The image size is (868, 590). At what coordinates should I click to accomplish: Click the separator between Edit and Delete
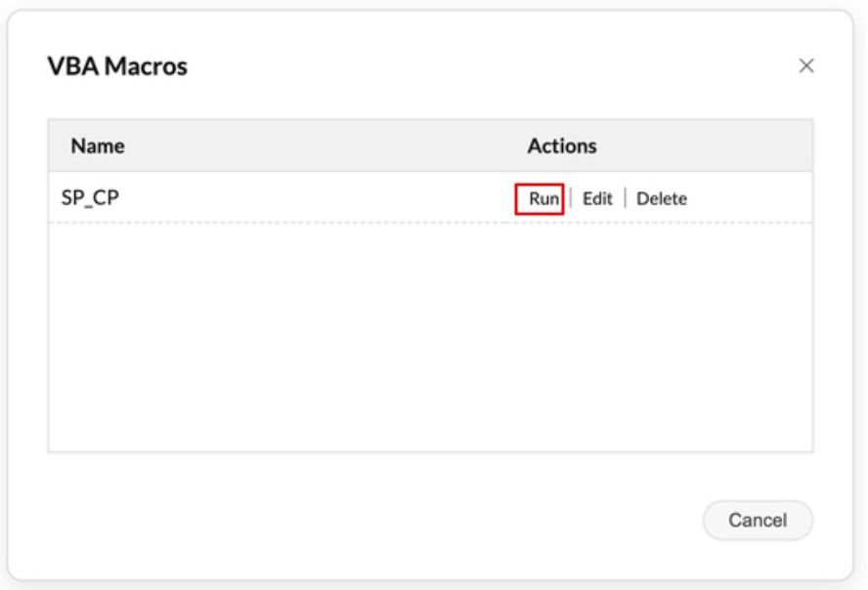[x=624, y=199]
